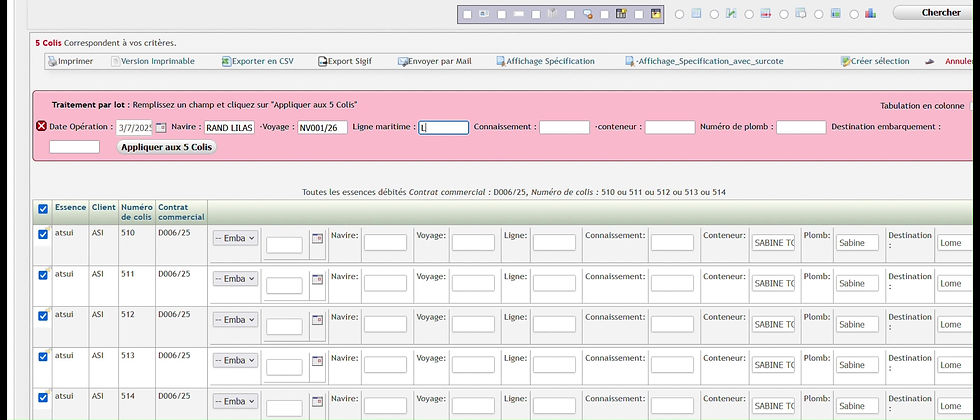Open the Emba dropdown for colis 510

coord(235,238)
